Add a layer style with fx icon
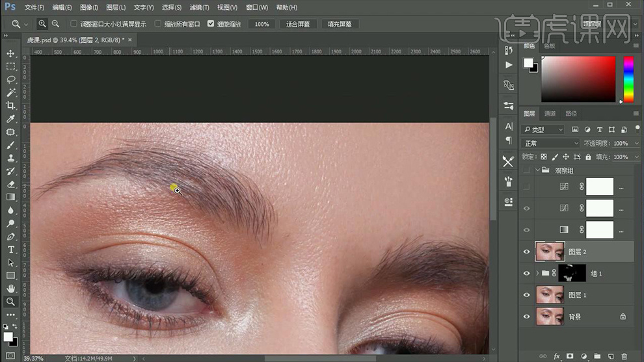Viewport: 644px width, 362px height. tap(557, 356)
